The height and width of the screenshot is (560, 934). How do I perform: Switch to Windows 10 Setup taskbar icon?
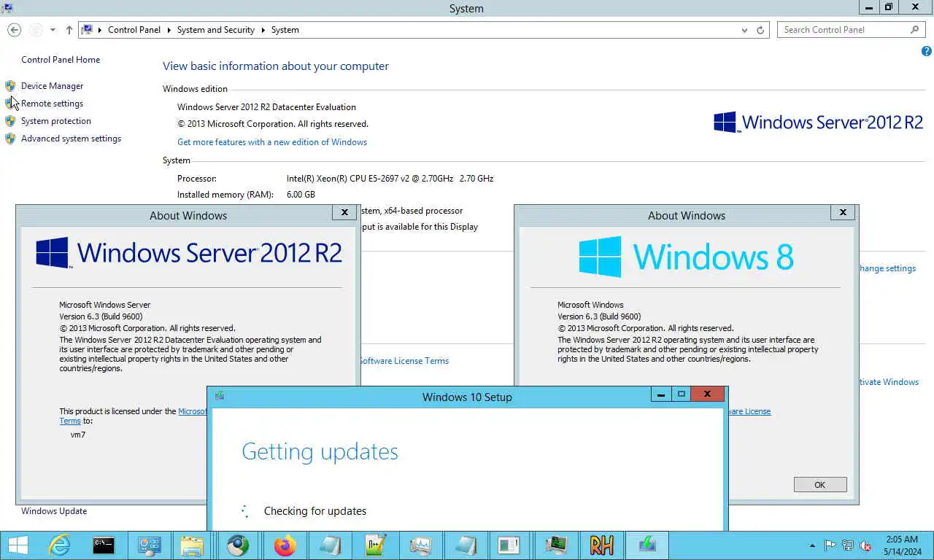pos(647,545)
